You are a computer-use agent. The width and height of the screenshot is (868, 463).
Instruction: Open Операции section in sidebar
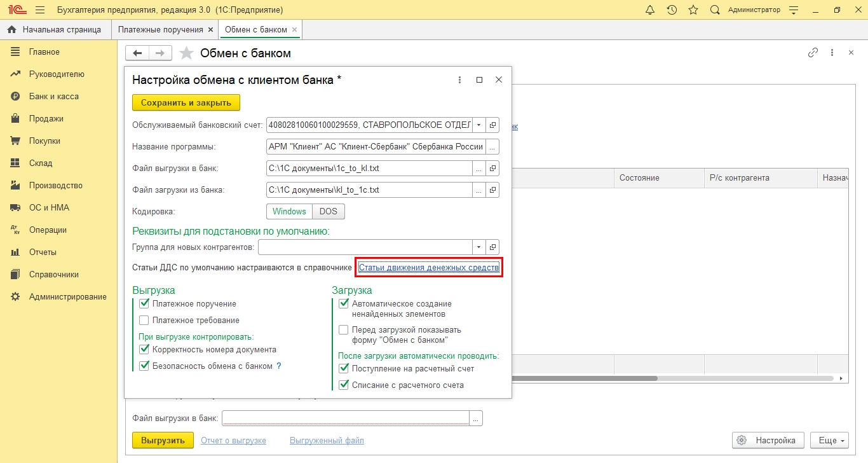[58, 230]
